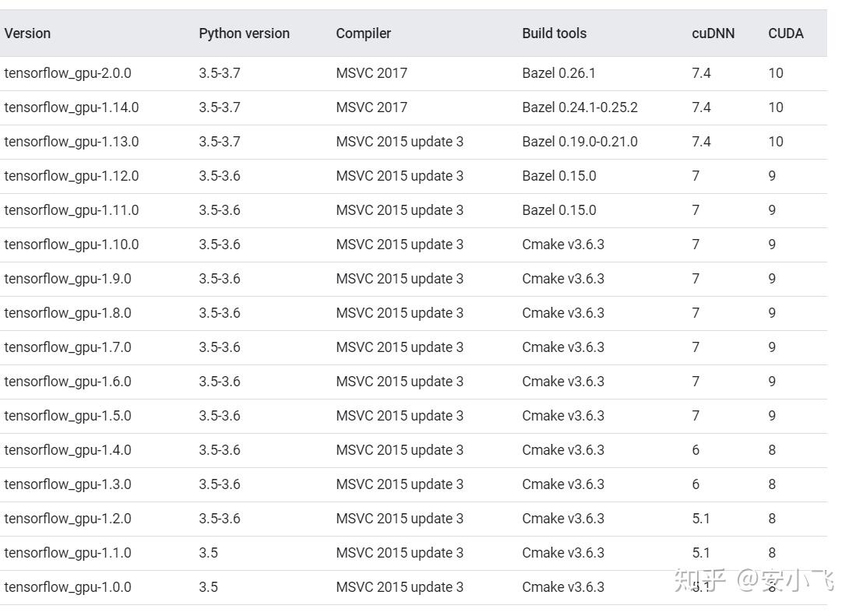Select the tensorflow_gpu-1.7.0 version cell
This screenshot has height=616, width=856.
click(68, 347)
